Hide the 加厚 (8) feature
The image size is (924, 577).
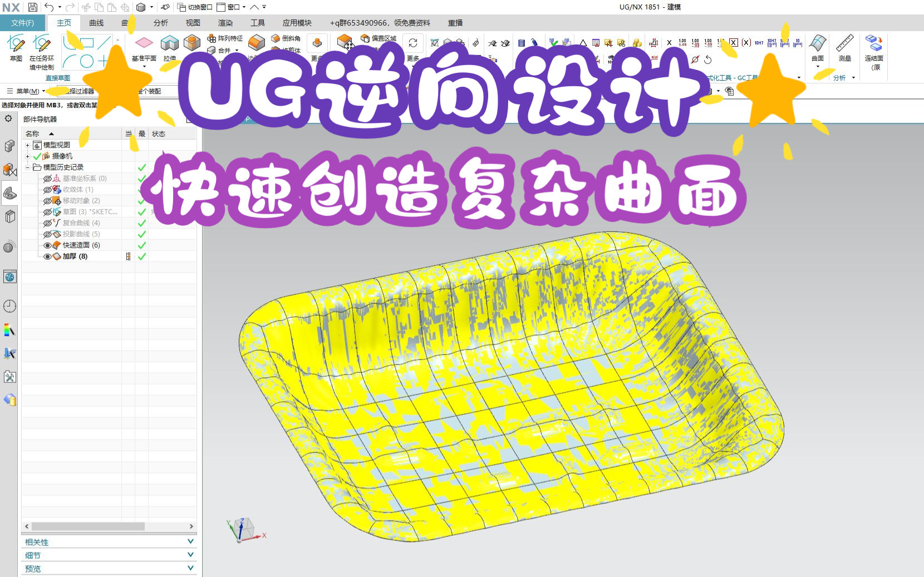pos(47,256)
